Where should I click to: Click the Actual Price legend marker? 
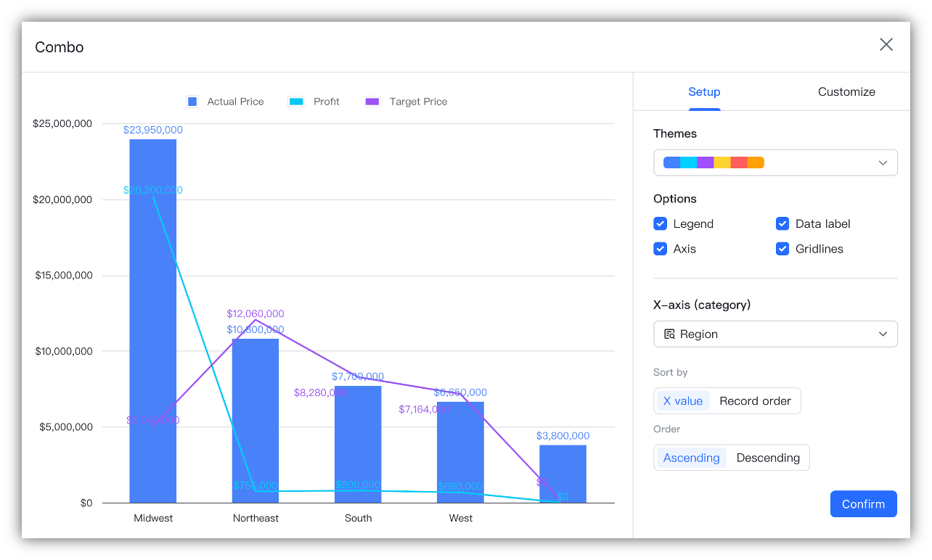(x=192, y=101)
